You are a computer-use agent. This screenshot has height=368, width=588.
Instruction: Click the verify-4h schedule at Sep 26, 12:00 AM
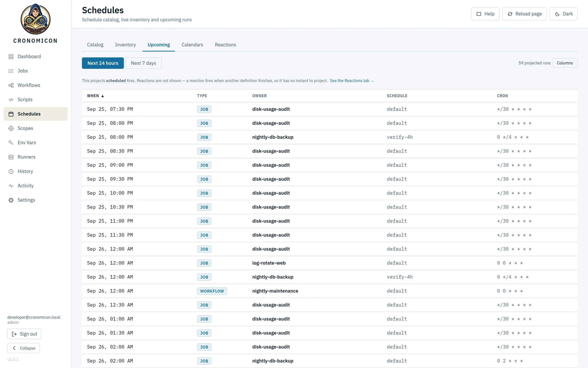click(x=400, y=277)
